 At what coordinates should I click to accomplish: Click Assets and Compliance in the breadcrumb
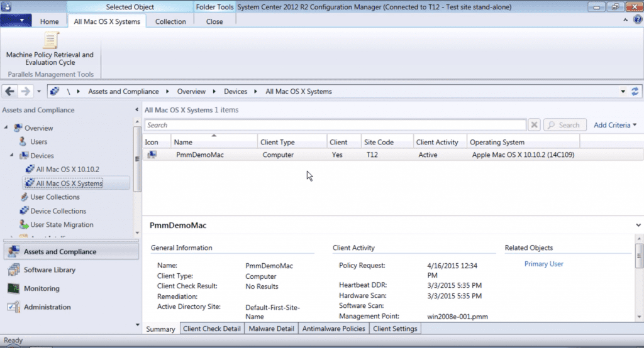click(x=123, y=92)
